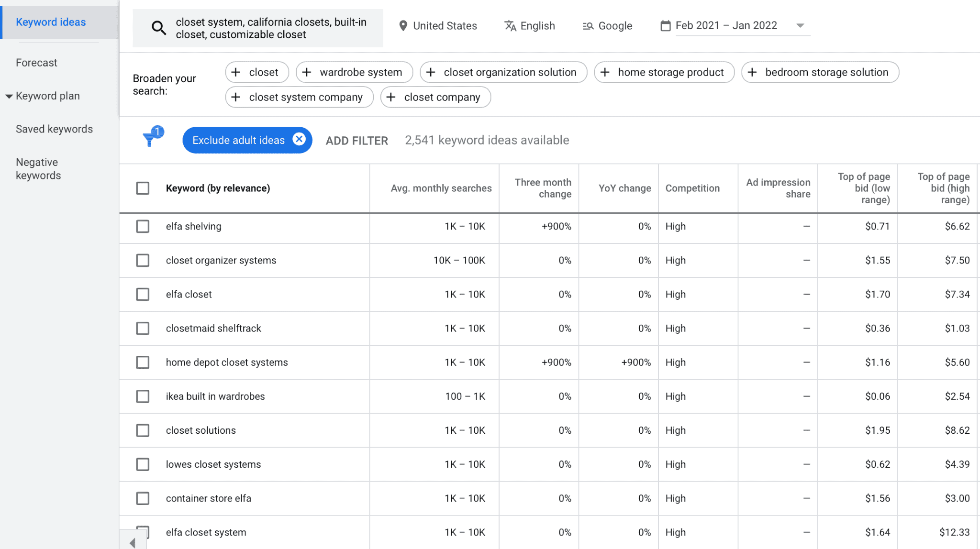The width and height of the screenshot is (980, 549).
Task: Click the translate icon next to English
Action: click(510, 26)
